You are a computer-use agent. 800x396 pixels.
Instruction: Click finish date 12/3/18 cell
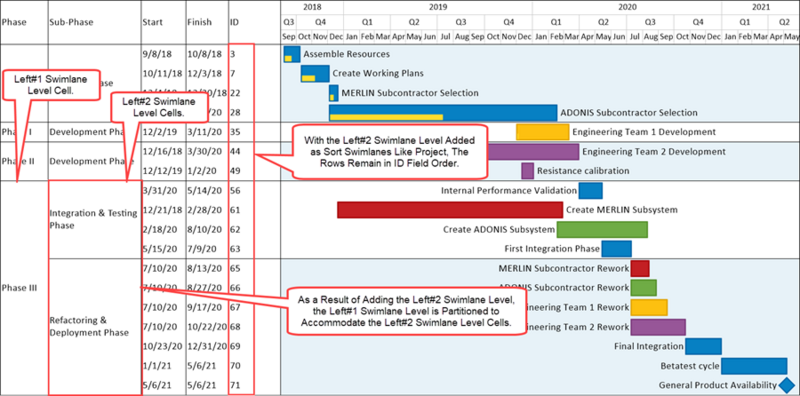(x=205, y=73)
